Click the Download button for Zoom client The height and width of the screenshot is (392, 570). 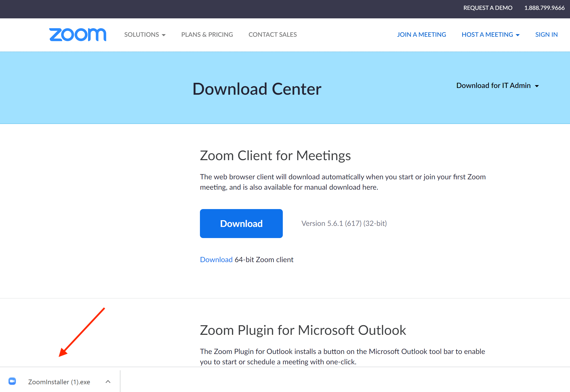(x=241, y=224)
